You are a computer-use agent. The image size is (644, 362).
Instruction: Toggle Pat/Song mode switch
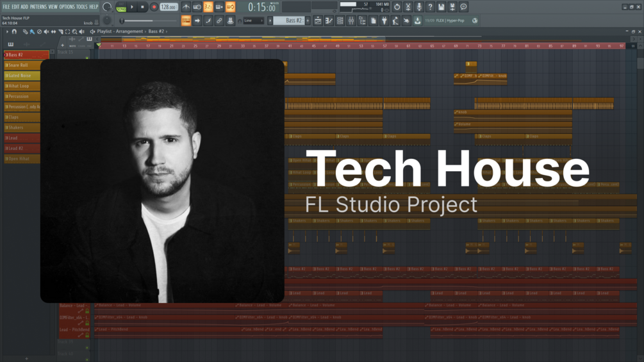point(121,7)
